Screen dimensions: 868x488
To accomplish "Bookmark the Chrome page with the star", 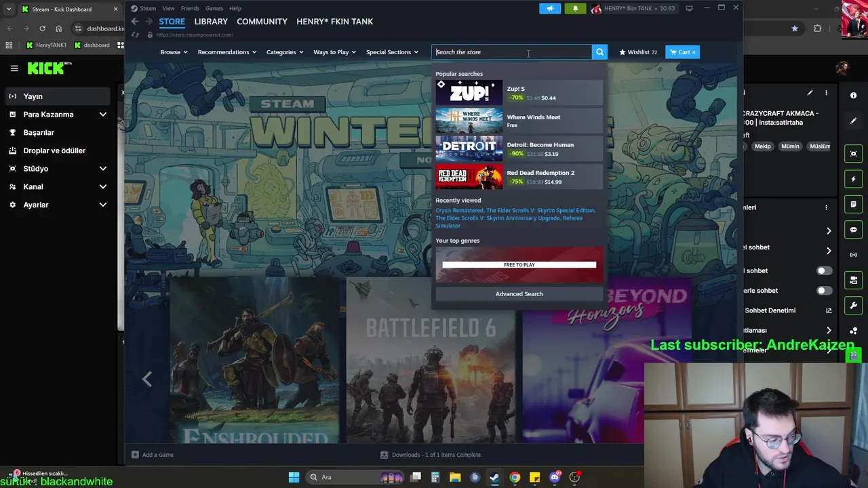I will pos(795,28).
